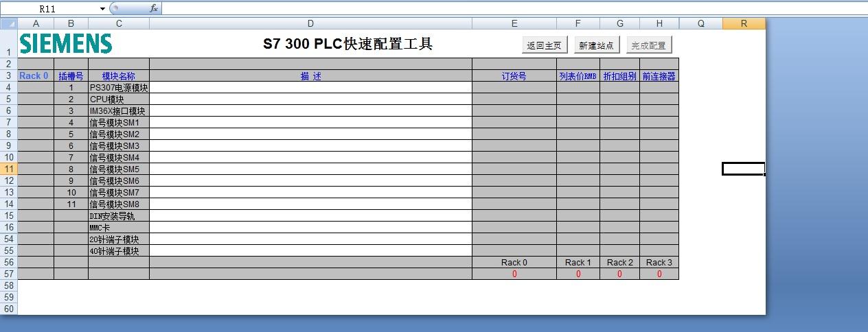868x332 pixels.
Task: Click the 描 述 header cell
Action: pyautogui.click(x=310, y=76)
